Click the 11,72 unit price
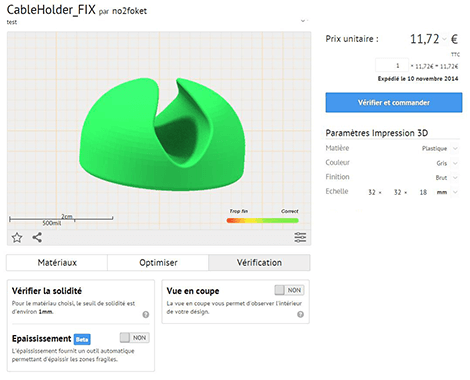 [x=425, y=39]
